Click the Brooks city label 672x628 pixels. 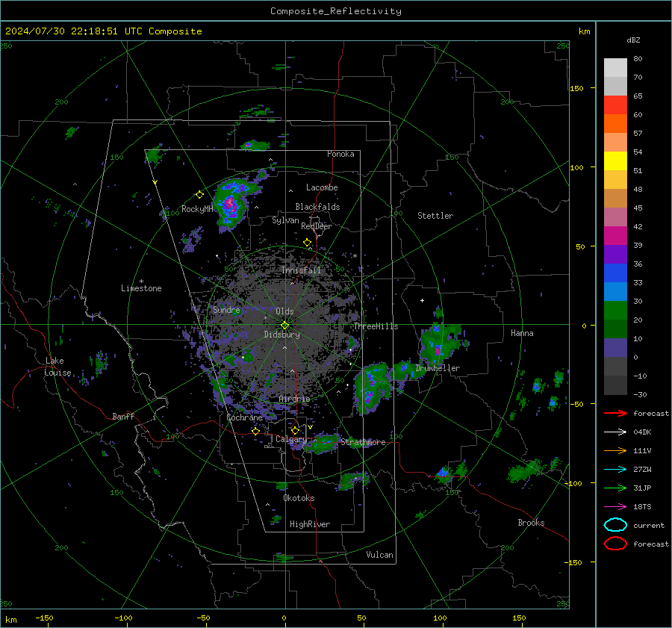pyautogui.click(x=531, y=523)
